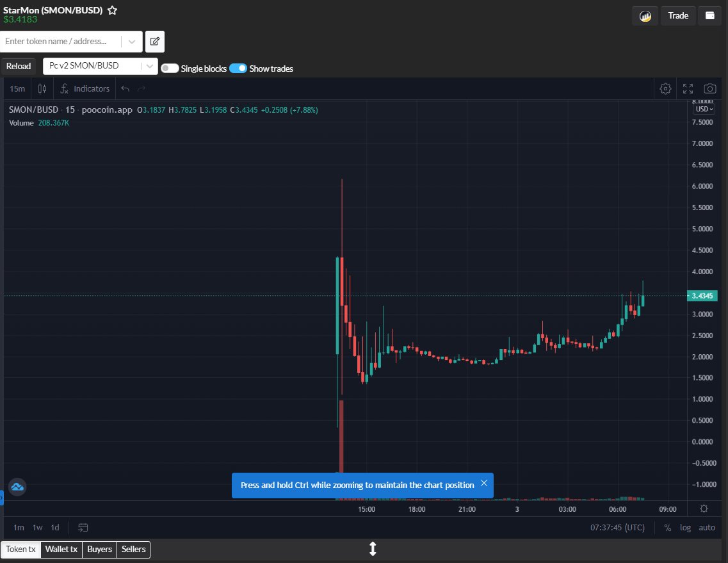Select the candlestick style icon

coord(41,88)
